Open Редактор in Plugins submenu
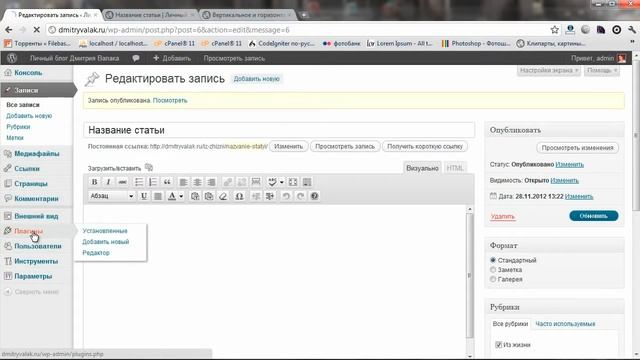Image resolution: width=640 pixels, height=360 pixels. pyautogui.click(x=96, y=253)
